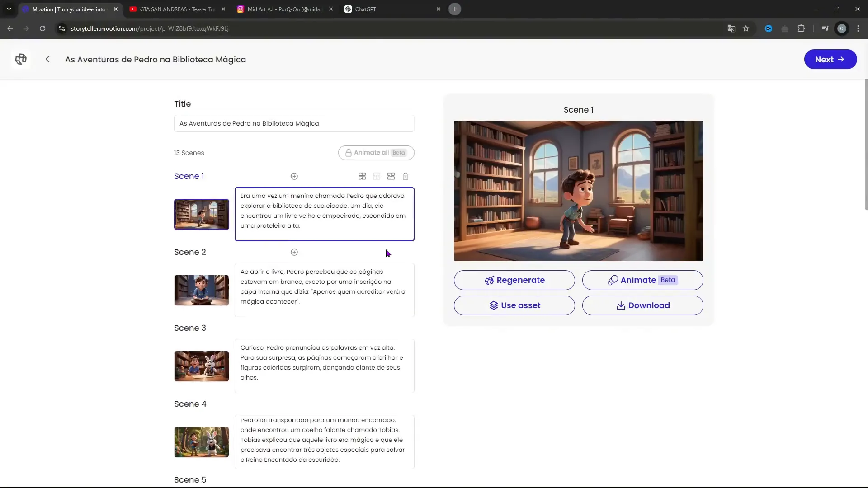
Task: Click the Use asset button
Action: click(514, 305)
